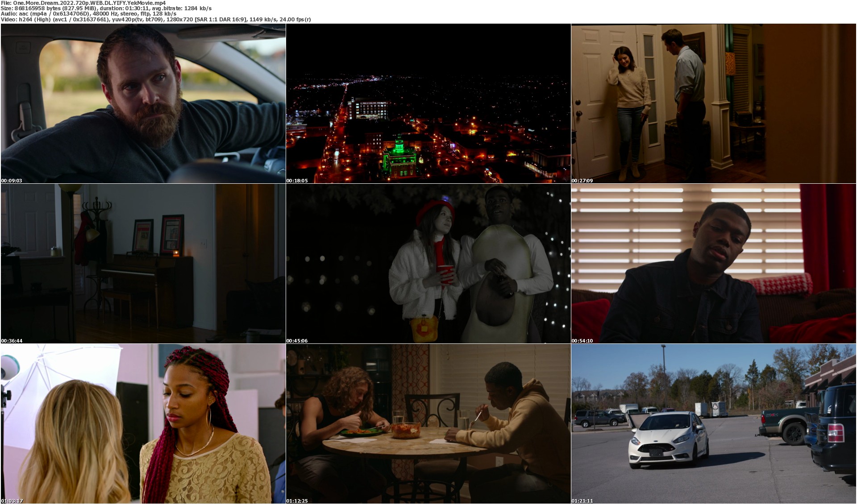Viewport: 857px width, 504px height.
Task: Click the Size 868165958 bytes info line
Action: 106,8
